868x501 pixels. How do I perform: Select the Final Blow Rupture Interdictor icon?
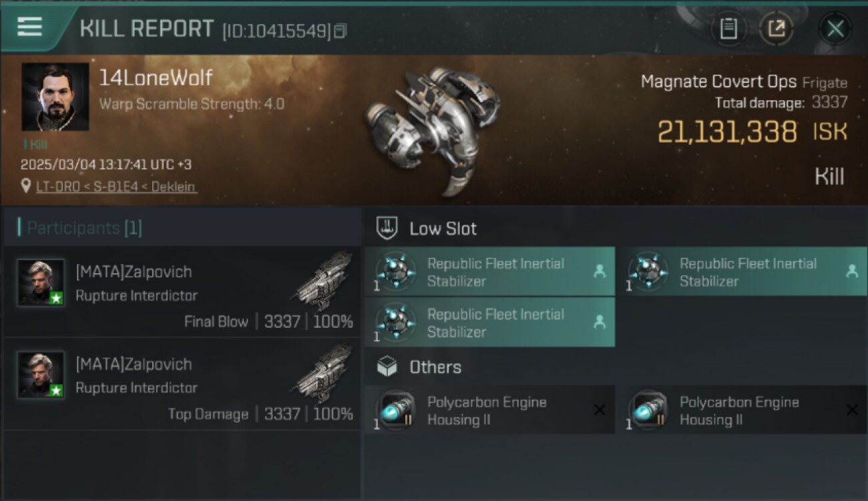(324, 281)
